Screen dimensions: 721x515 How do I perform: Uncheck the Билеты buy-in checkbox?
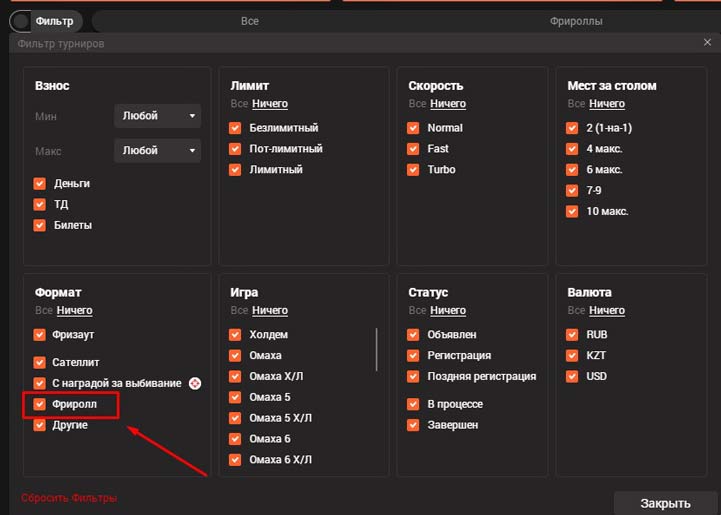coord(40,226)
